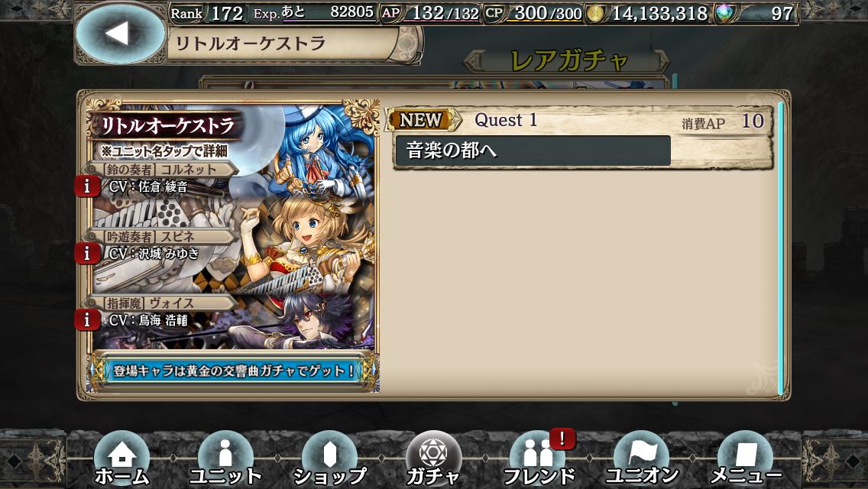The height and width of the screenshot is (489, 868).
Task: Show info for ヴォイス character
Action: tap(87, 320)
